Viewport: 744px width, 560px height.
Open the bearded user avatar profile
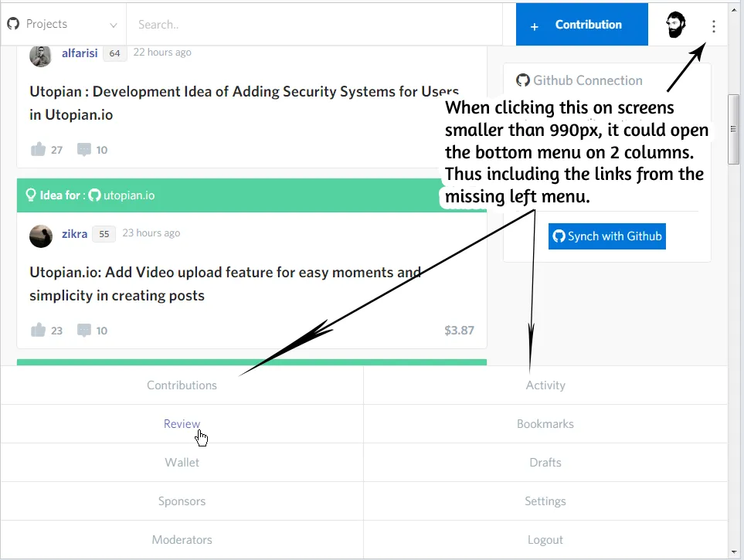[x=676, y=25]
